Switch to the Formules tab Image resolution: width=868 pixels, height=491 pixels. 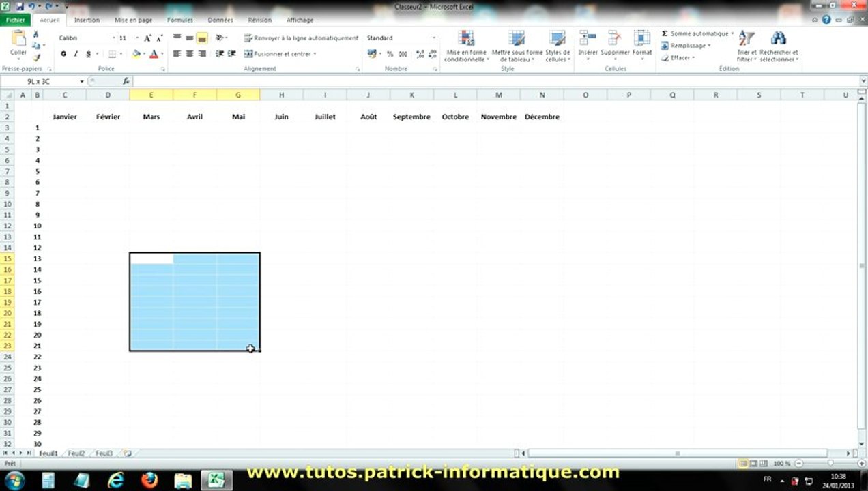pos(180,20)
